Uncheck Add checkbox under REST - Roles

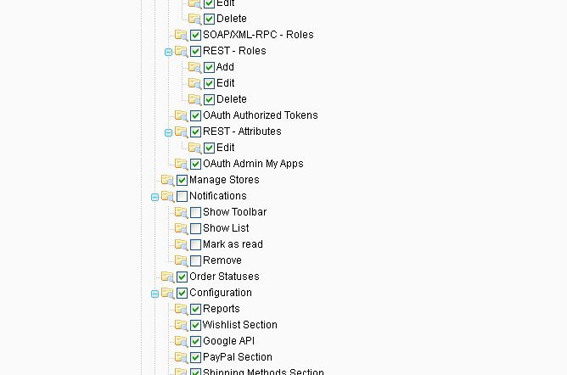click(x=209, y=67)
